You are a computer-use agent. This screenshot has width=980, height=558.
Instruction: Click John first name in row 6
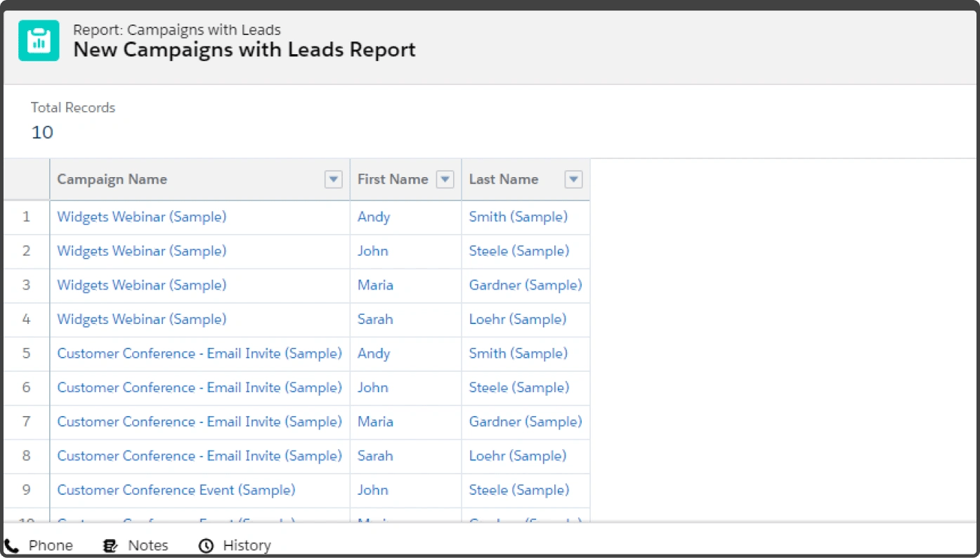coord(373,388)
